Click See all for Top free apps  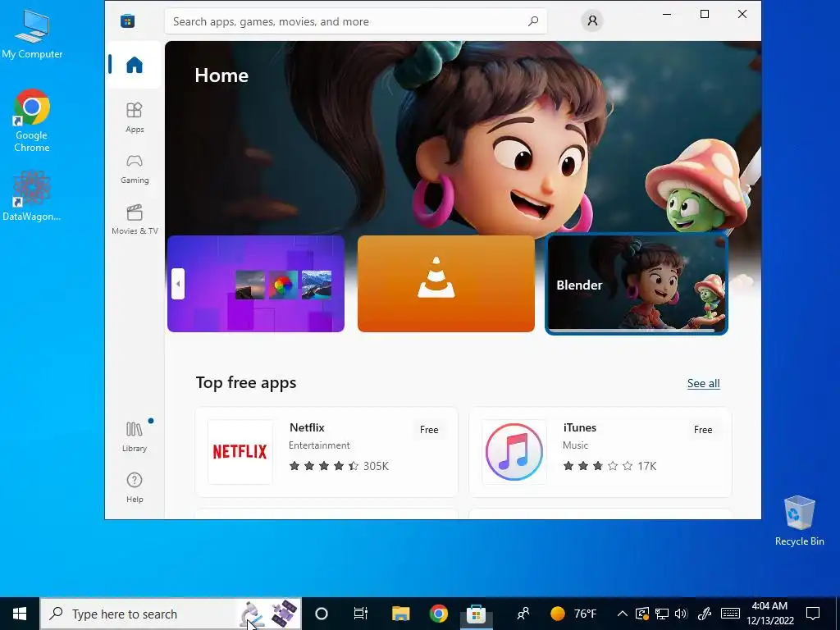(703, 384)
